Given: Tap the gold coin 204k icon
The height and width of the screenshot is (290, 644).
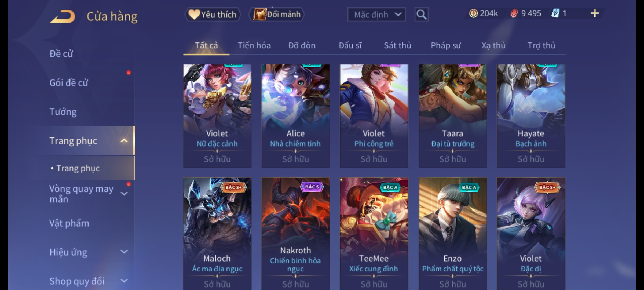Looking at the screenshot, I should tap(473, 13).
